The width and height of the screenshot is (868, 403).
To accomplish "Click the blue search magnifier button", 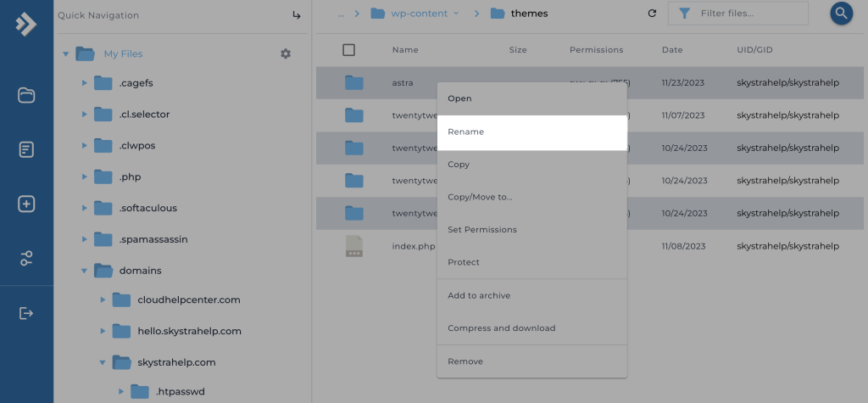I will coord(841,14).
